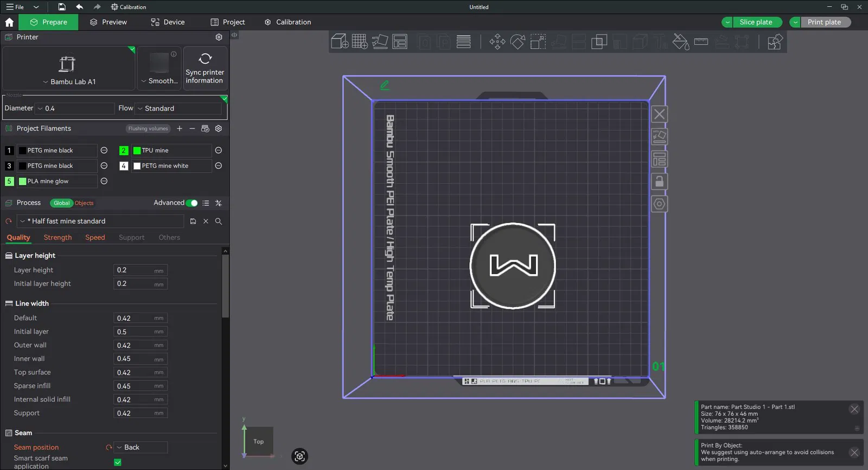Select the Move tool in the toolbar
The width and height of the screenshot is (868, 470).
(497, 42)
